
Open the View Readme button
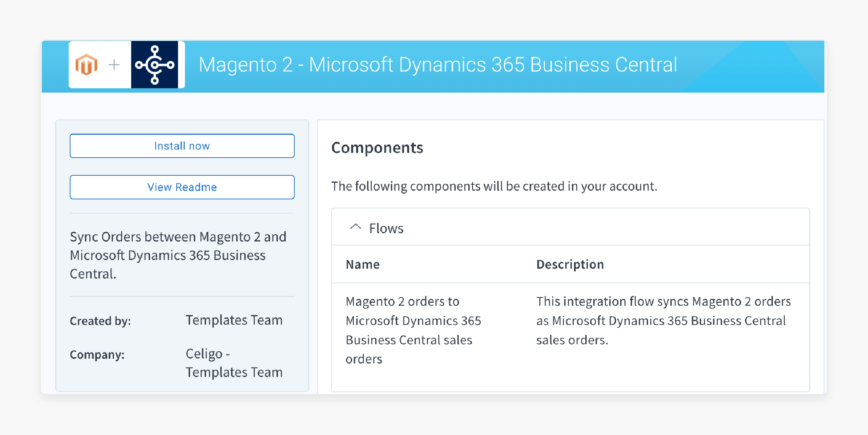pyautogui.click(x=182, y=187)
